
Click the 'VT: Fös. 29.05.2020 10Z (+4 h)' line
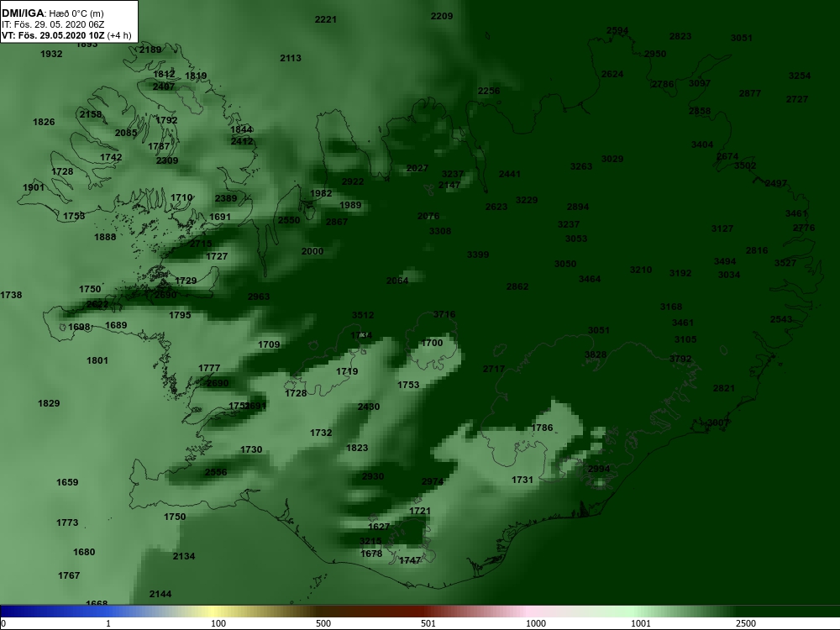[66, 35]
